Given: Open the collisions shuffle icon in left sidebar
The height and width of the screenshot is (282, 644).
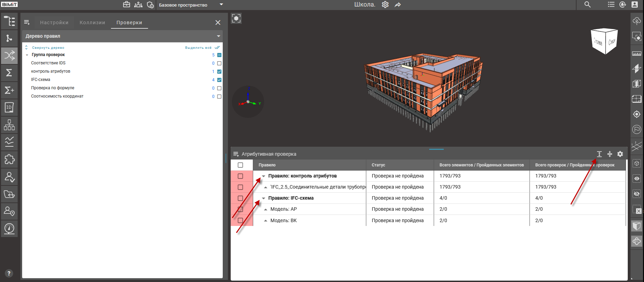Looking at the screenshot, I should (x=9, y=55).
